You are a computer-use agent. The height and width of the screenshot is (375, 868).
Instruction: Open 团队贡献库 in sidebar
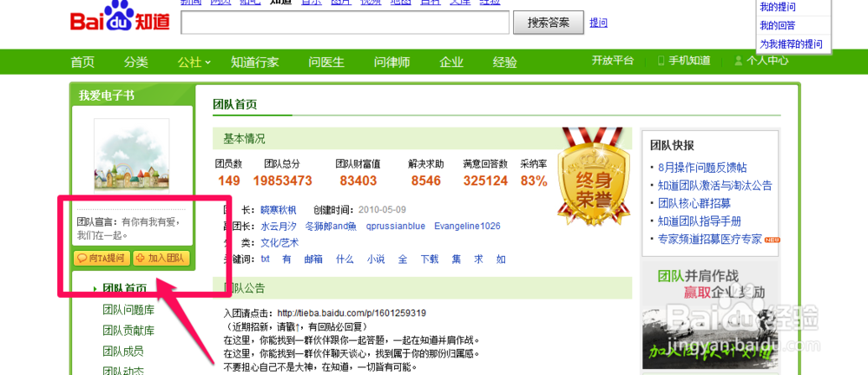coord(128,331)
